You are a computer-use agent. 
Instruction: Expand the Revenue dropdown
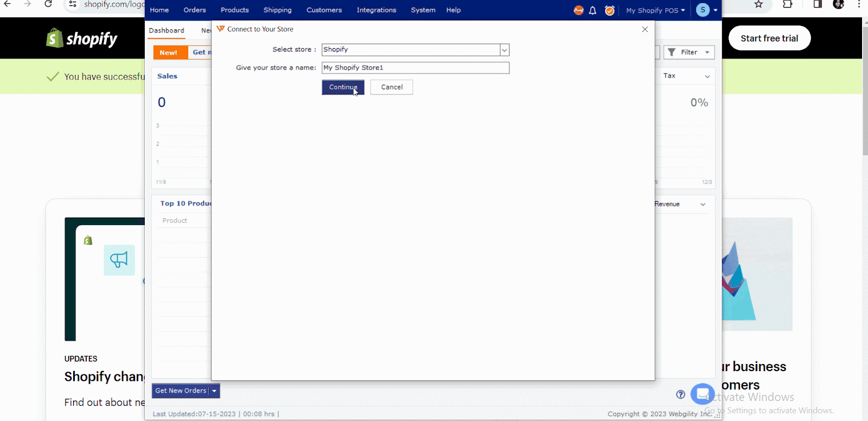click(703, 205)
